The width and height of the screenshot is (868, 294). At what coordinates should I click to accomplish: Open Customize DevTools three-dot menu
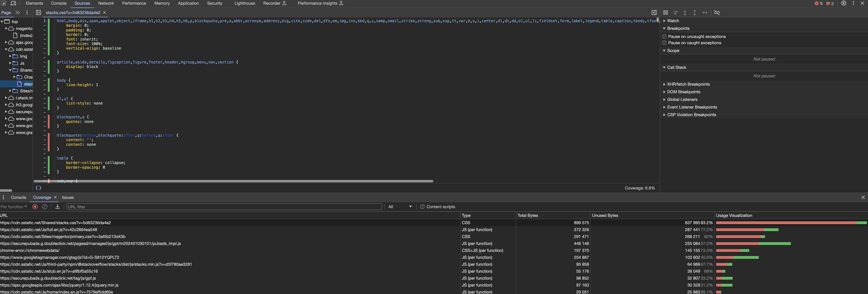(853, 3)
